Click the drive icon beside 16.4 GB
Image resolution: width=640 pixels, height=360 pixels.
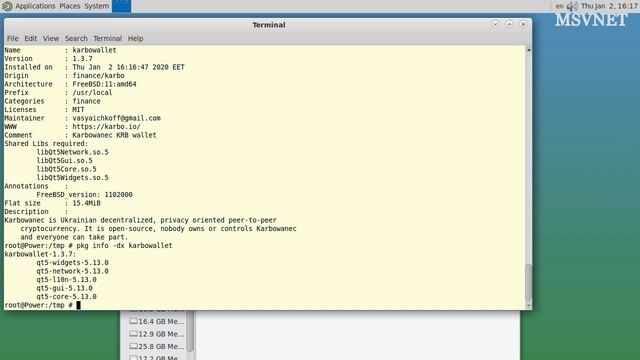[133, 321]
